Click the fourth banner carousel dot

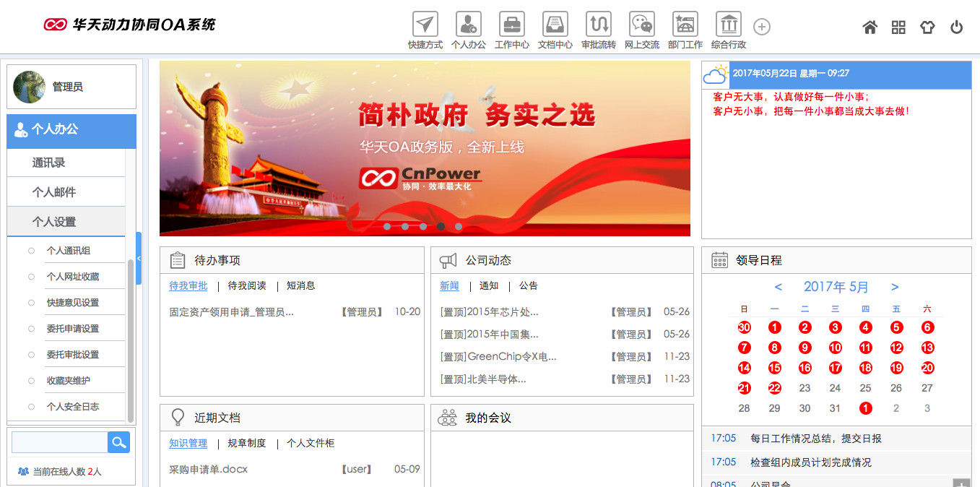coord(441,226)
